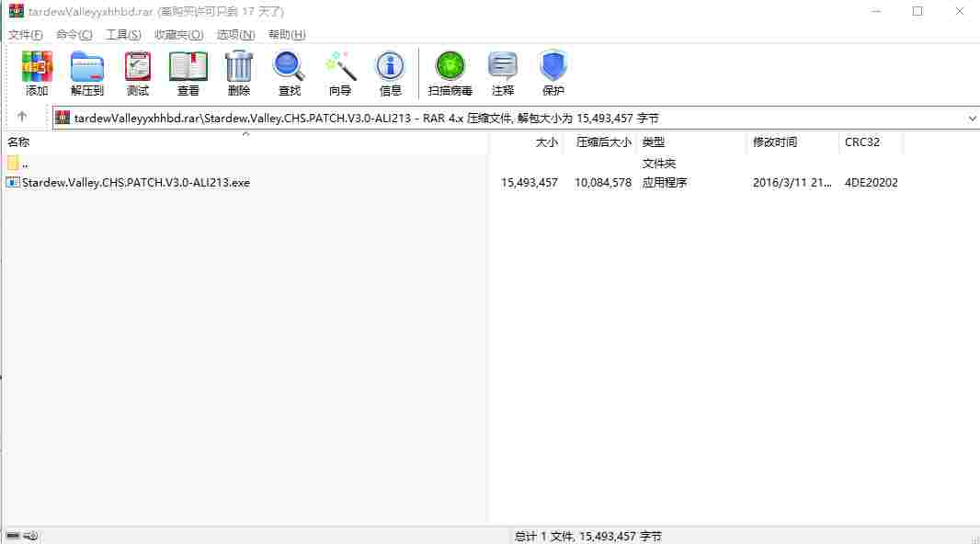Open the 帮助(H) menu
The image size is (980, 544).
click(287, 35)
